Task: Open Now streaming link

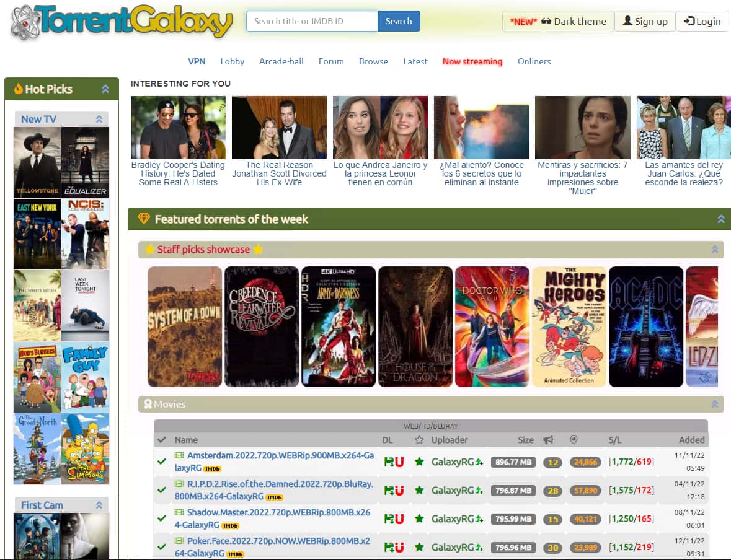Action: tap(472, 61)
